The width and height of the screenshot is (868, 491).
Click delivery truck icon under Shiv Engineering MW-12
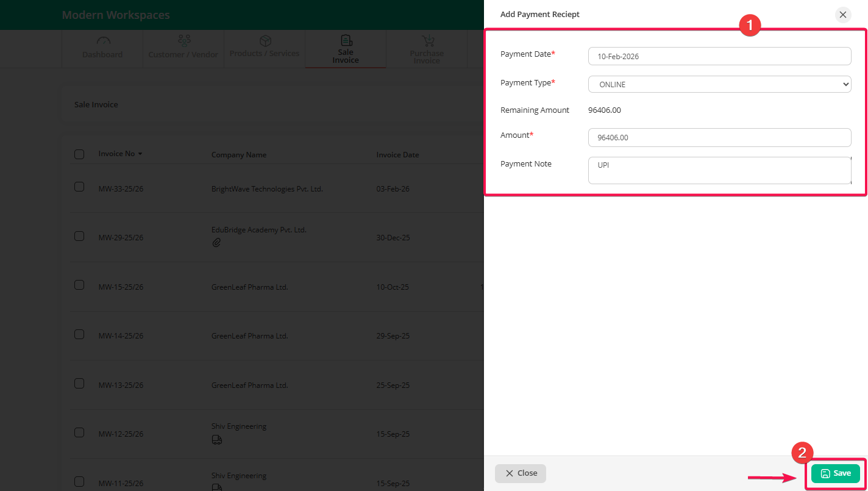coord(216,439)
